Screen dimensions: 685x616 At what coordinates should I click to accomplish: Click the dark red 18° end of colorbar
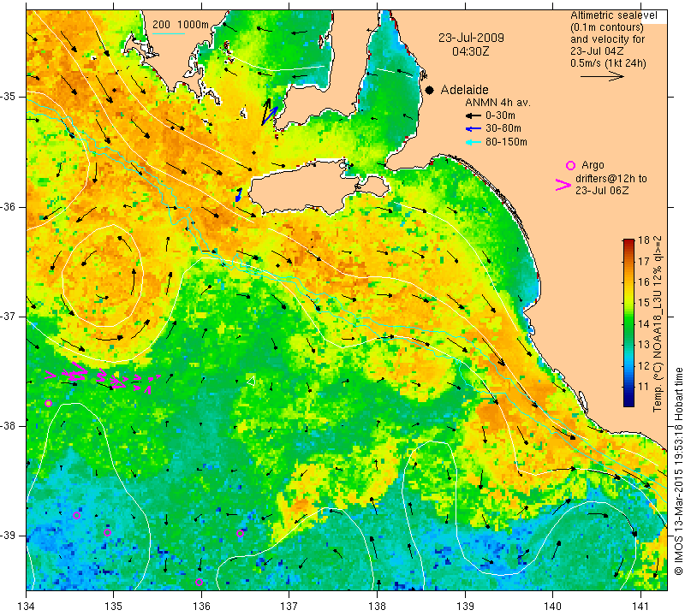point(628,241)
